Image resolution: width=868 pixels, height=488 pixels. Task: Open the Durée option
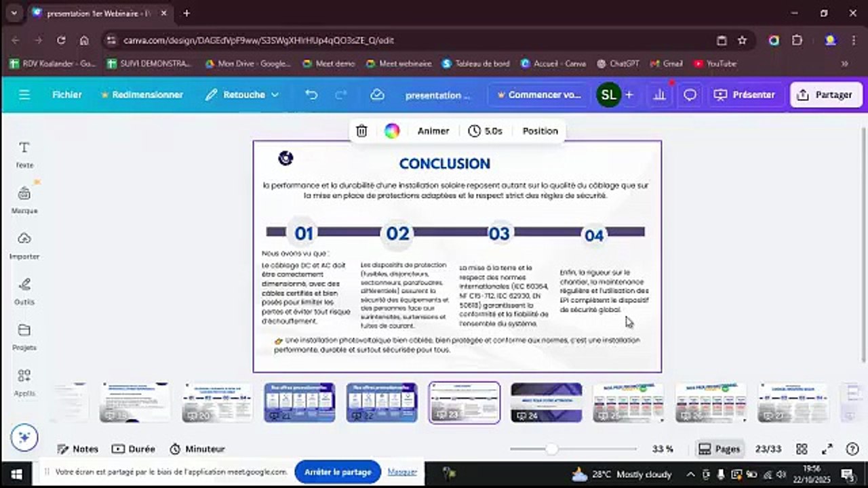coord(134,449)
